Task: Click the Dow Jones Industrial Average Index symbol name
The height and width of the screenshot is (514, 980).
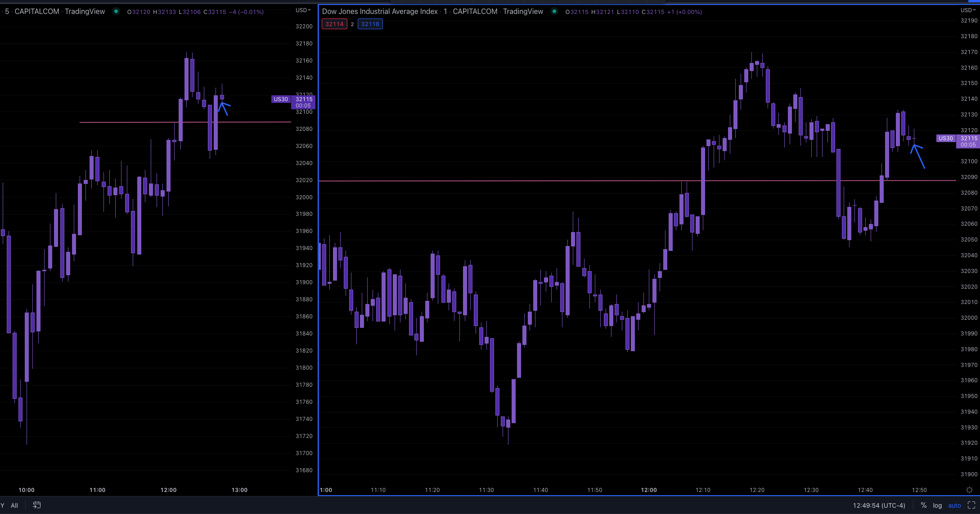Action: (x=379, y=11)
